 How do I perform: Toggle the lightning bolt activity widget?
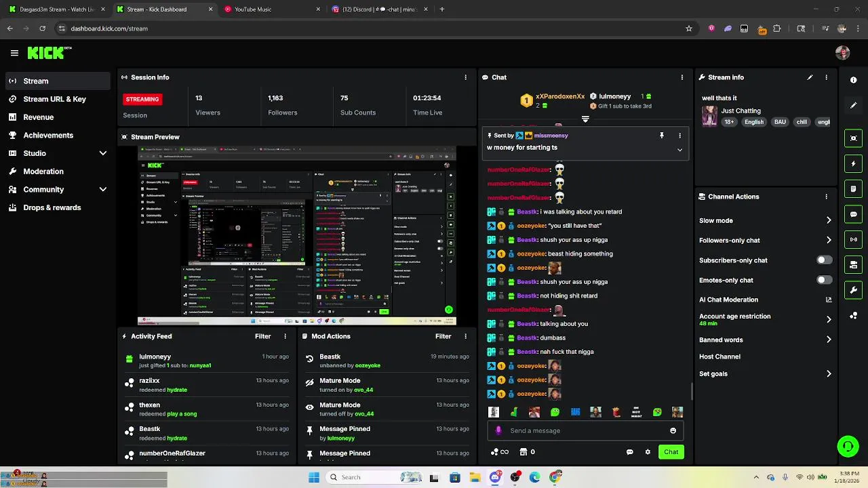click(x=854, y=163)
